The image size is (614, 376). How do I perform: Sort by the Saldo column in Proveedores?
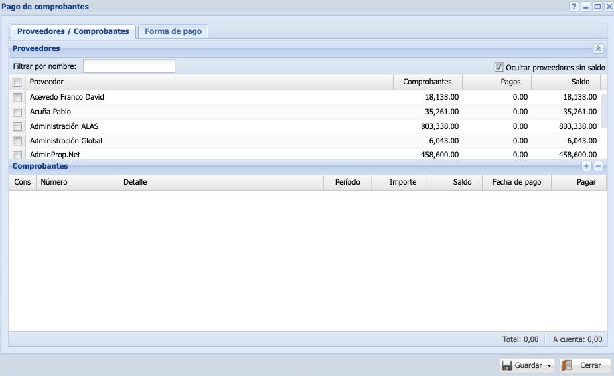pos(566,82)
